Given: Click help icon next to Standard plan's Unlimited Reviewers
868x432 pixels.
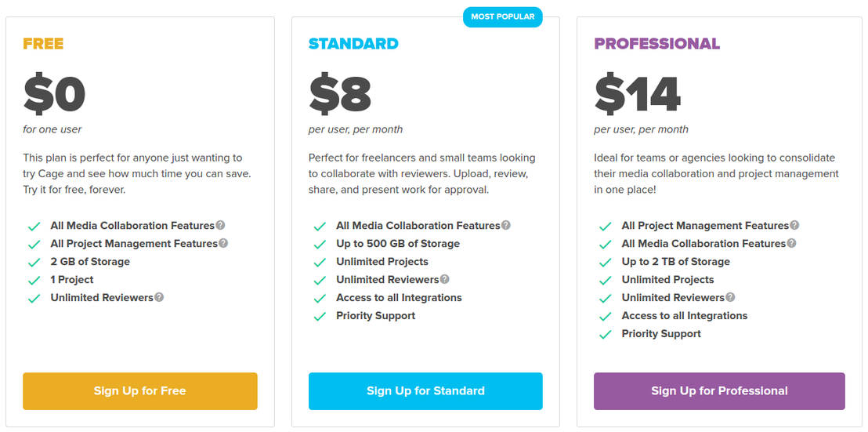Looking at the screenshot, I should 445,280.
